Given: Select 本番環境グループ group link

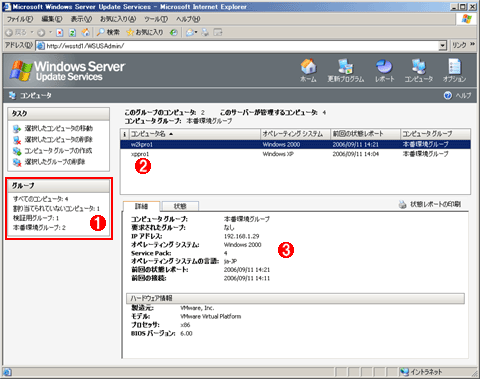Looking at the screenshot, I should 39,228.
